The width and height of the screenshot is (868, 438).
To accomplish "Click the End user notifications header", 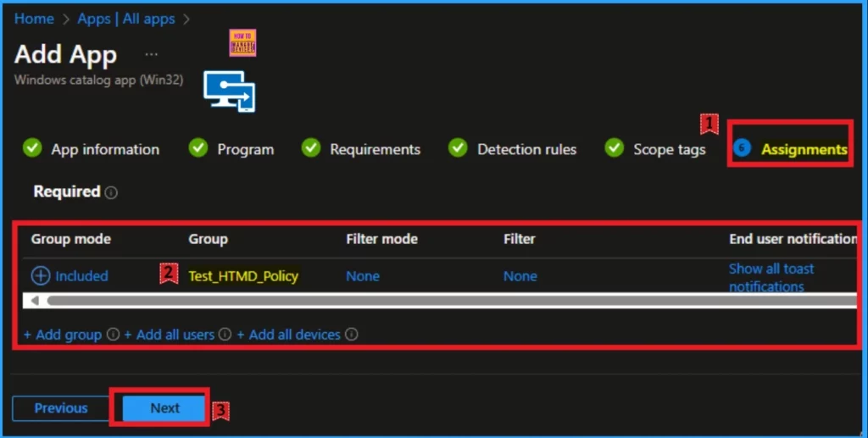I will click(x=793, y=239).
